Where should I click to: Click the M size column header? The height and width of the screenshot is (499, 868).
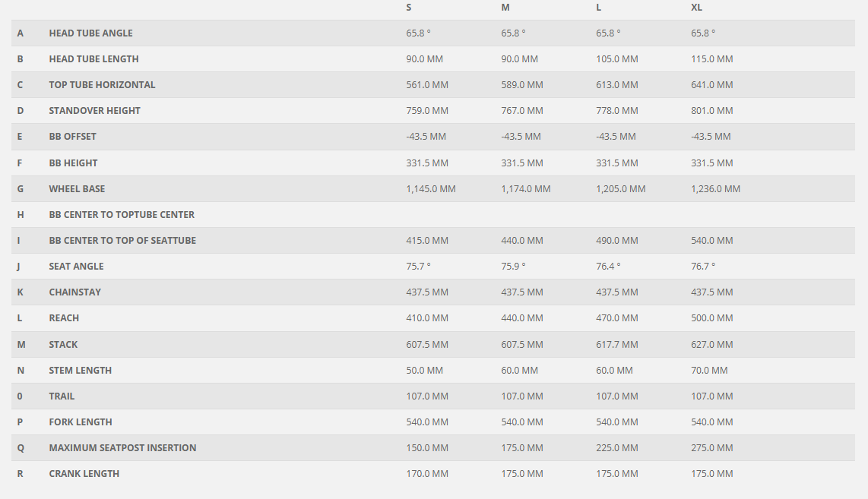click(x=505, y=8)
